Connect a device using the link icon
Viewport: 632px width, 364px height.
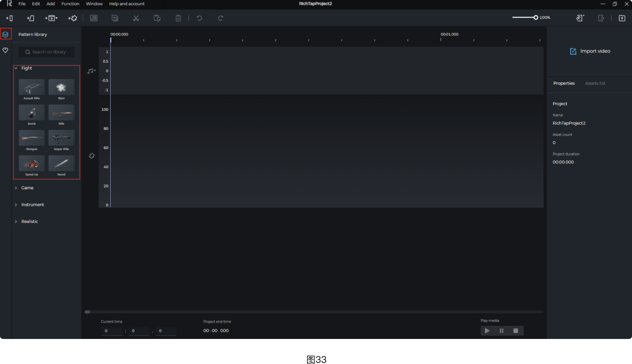point(580,18)
